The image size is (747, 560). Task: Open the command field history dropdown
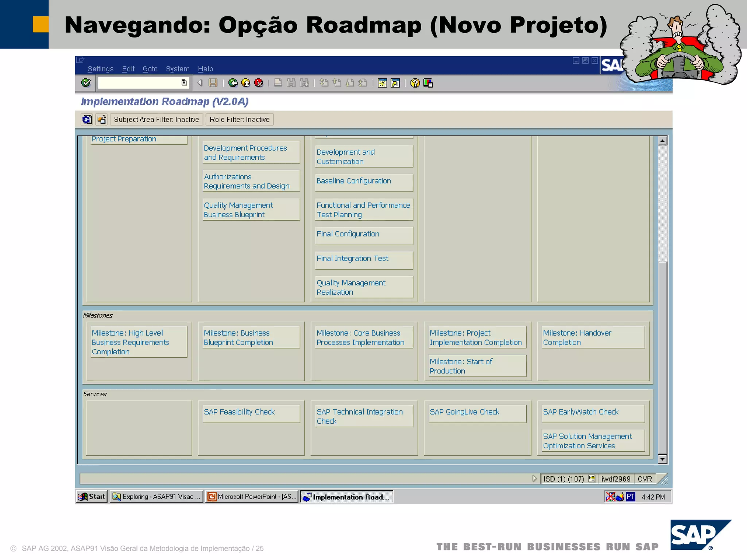(184, 83)
